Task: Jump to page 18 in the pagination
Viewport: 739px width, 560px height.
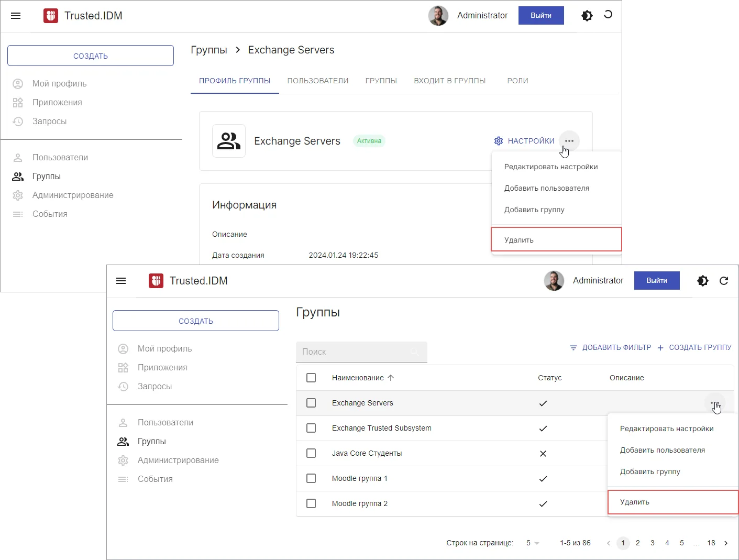Action: (711, 543)
